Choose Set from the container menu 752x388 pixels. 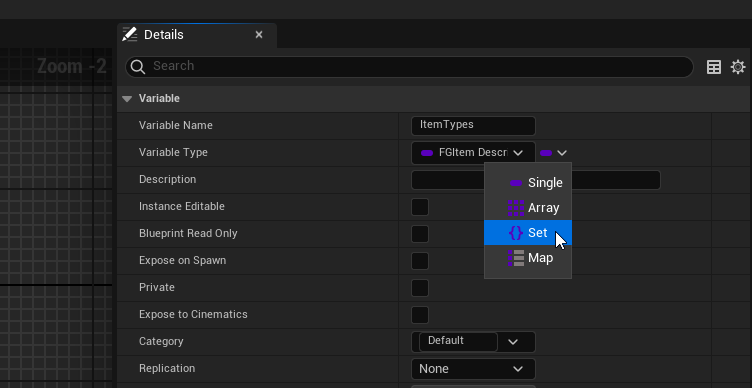pyautogui.click(x=528, y=233)
